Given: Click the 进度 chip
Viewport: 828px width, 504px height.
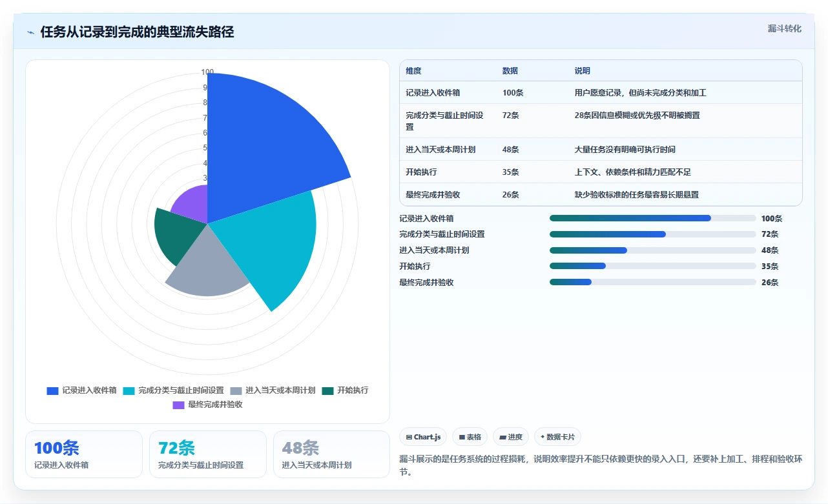Looking at the screenshot, I should pyautogui.click(x=511, y=437).
